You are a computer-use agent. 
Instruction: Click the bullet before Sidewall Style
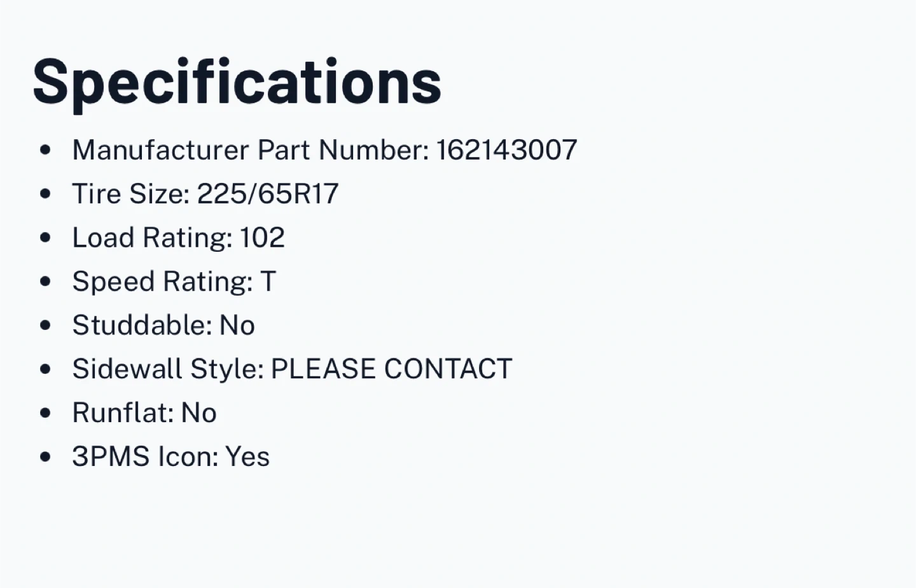[x=45, y=369]
